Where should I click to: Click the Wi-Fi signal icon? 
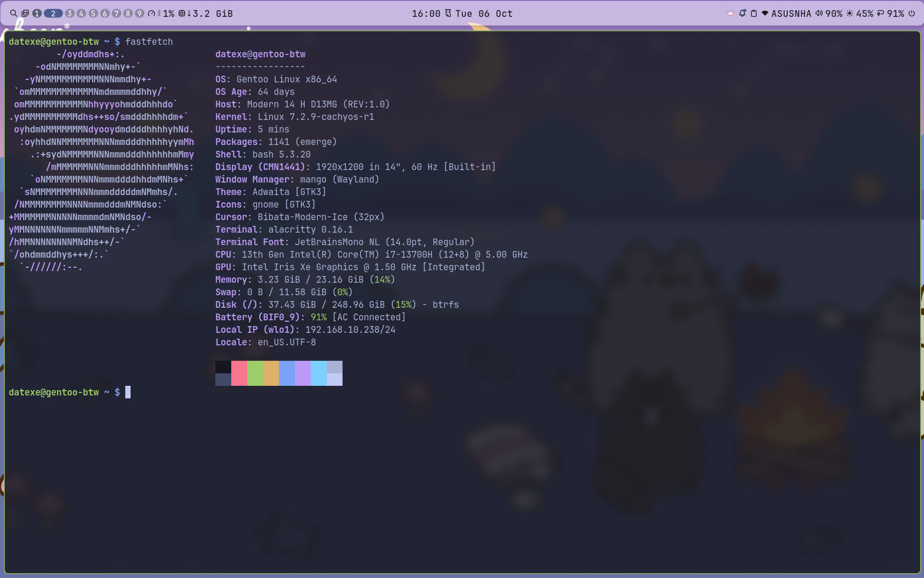[765, 13]
